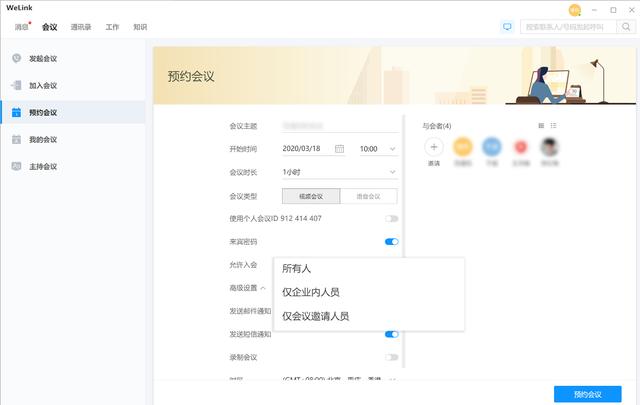This screenshot has height=405, width=640.
Task: Click the host icon next to 主持会议
Action: point(16,166)
